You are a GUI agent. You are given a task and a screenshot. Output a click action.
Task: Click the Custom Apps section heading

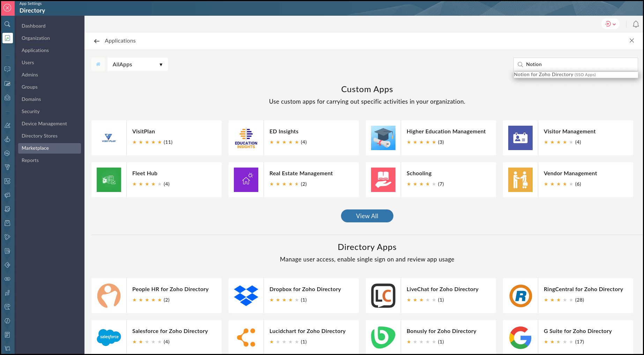coord(367,89)
